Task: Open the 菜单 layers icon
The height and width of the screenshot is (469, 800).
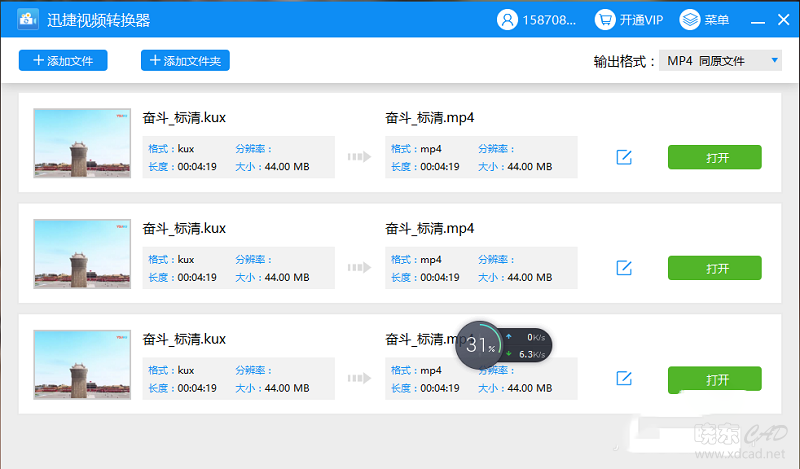Action: [x=690, y=20]
